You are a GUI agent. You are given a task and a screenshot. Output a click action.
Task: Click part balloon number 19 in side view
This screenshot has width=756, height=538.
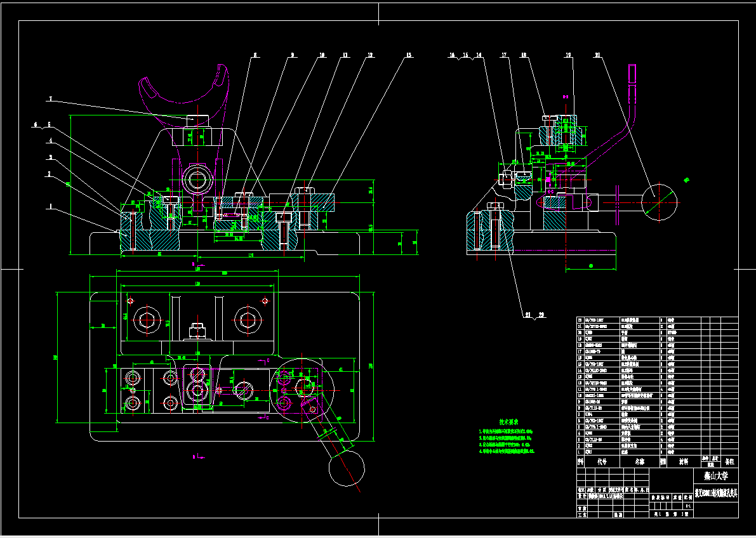pyautogui.click(x=568, y=55)
